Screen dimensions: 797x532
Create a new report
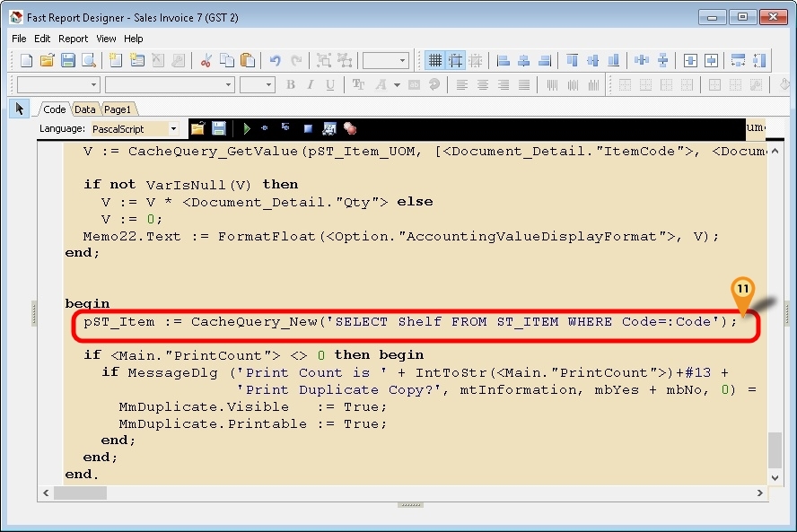(x=25, y=60)
